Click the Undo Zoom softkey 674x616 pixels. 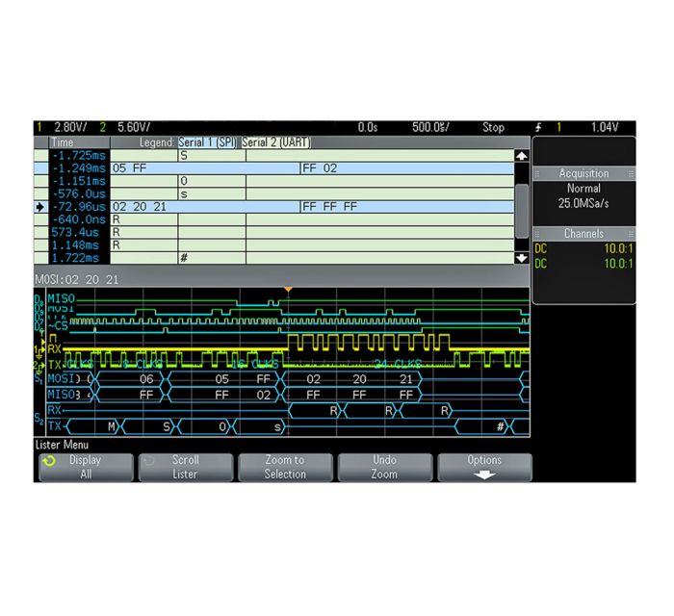click(385, 468)
